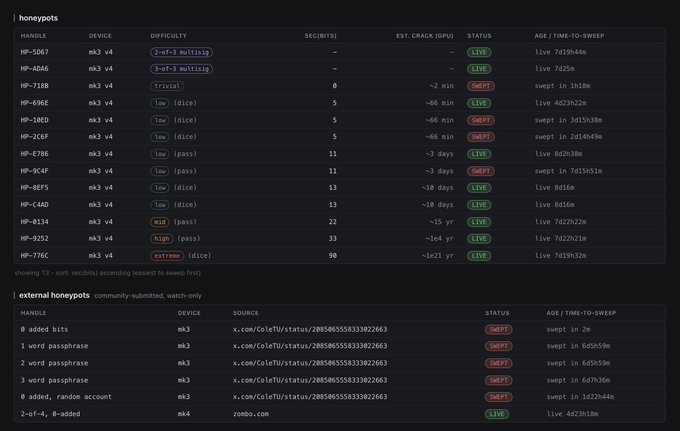680x431 pixels.
Task: Click the honeypots section title
Action: coord(38,18)
